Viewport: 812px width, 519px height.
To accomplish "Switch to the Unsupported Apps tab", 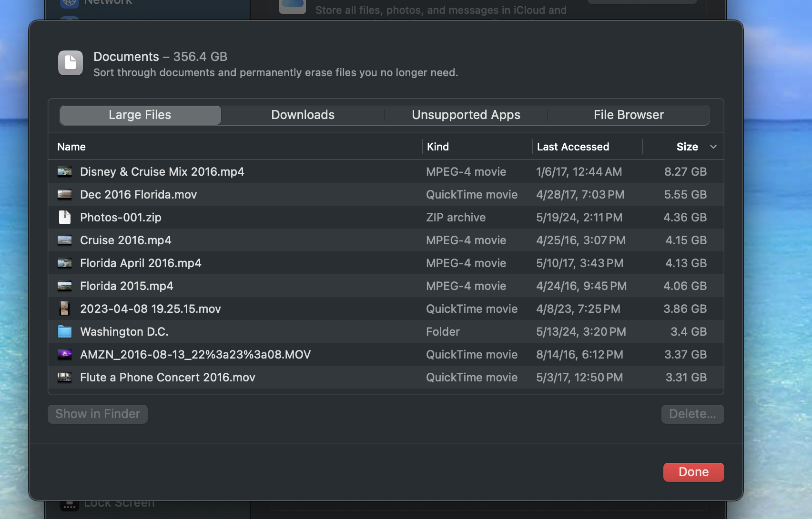I will click(x=466, y=115).
